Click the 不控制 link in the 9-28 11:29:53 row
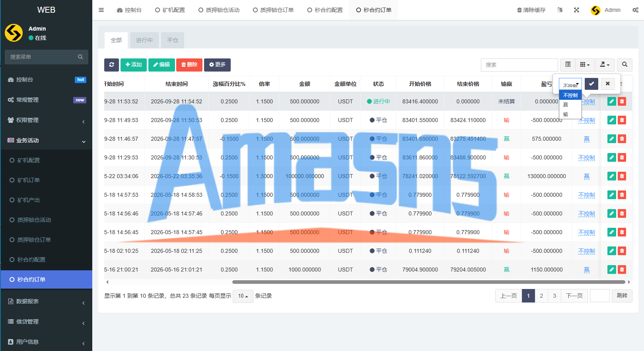The height and width of the screenshot is (351, 644). (x=587, y=157)
